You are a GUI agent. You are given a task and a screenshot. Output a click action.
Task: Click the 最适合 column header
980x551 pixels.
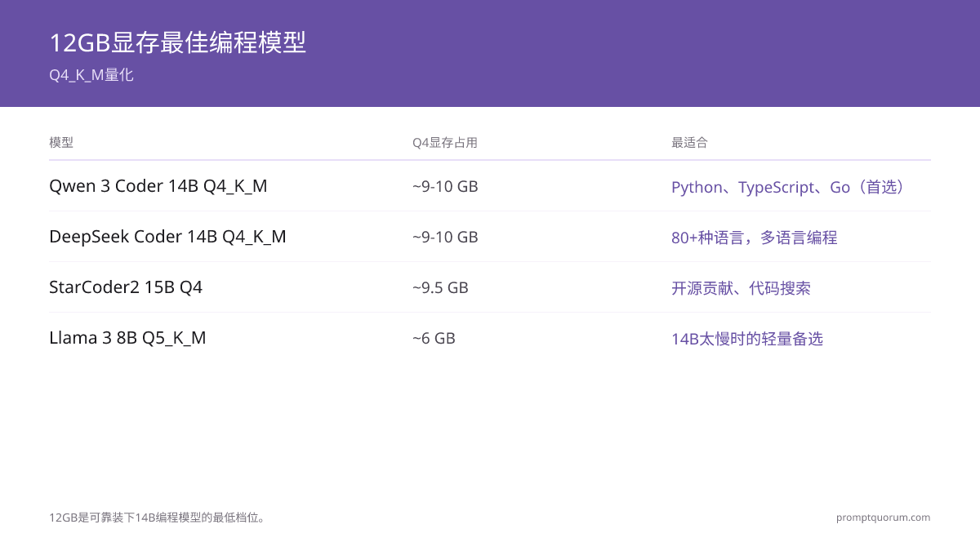point(689,143)
